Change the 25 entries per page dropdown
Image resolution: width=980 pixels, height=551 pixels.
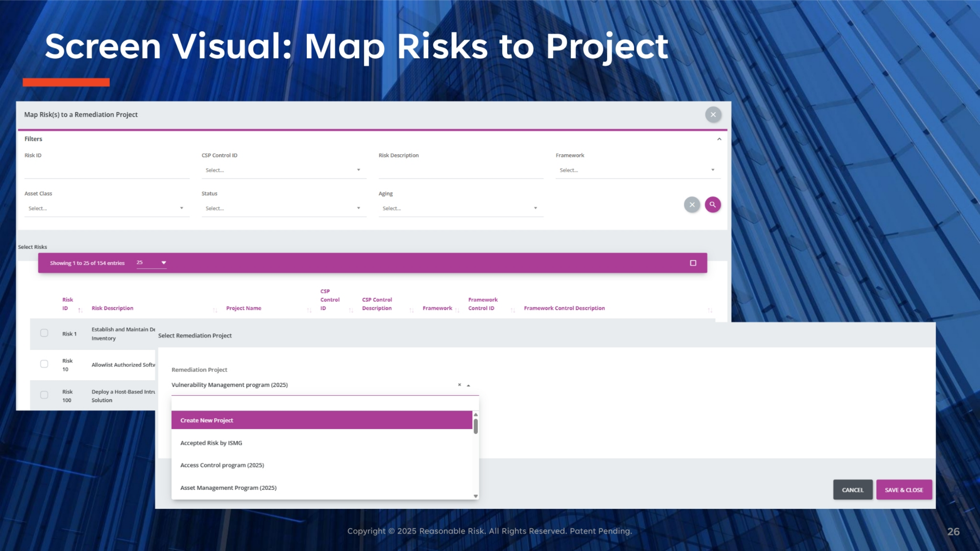point(151,262)
